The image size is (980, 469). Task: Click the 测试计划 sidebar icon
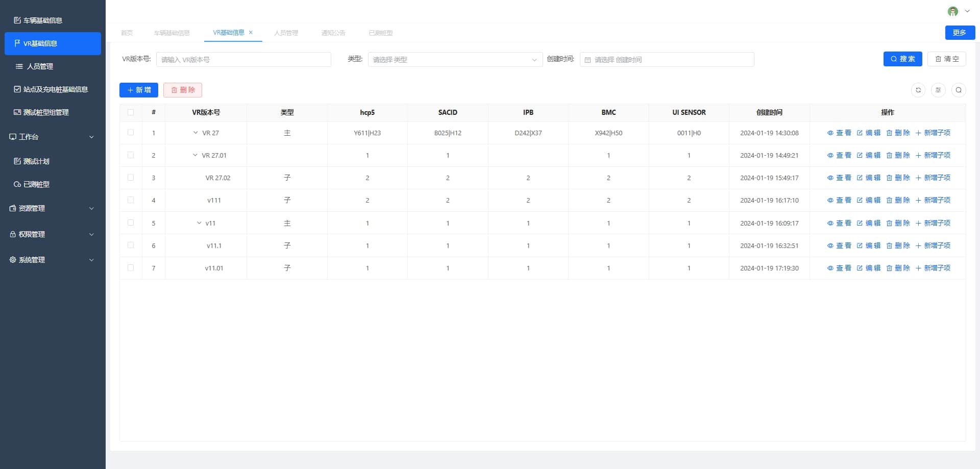coord(17,161)
